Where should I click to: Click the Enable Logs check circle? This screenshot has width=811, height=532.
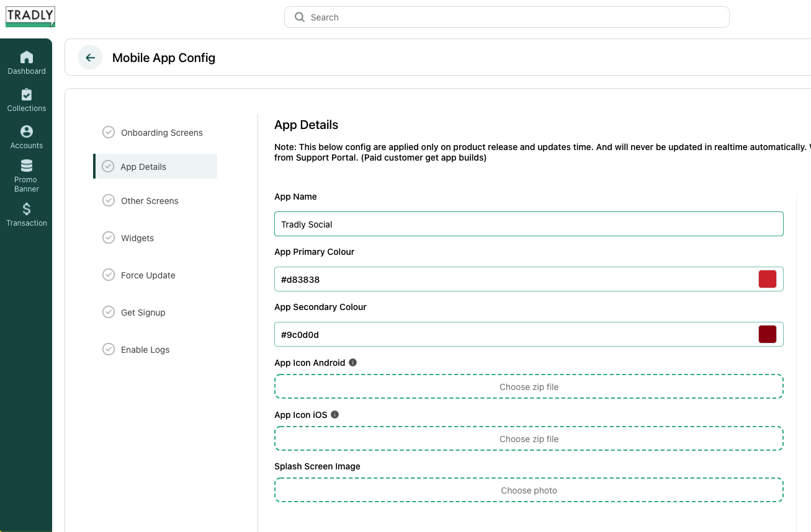pos(109,349)
